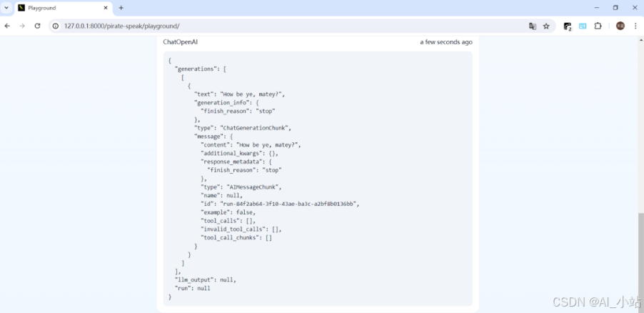The height and width of the screenshot is (313, 644).
Task: Open the extension with the 2 badge
Action: [568, 26]
